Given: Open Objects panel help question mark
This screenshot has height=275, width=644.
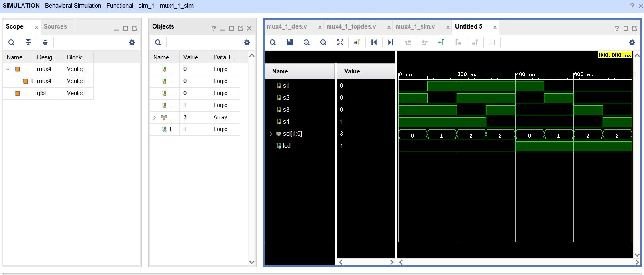Looking at the screenshot, I should point(214,28).
